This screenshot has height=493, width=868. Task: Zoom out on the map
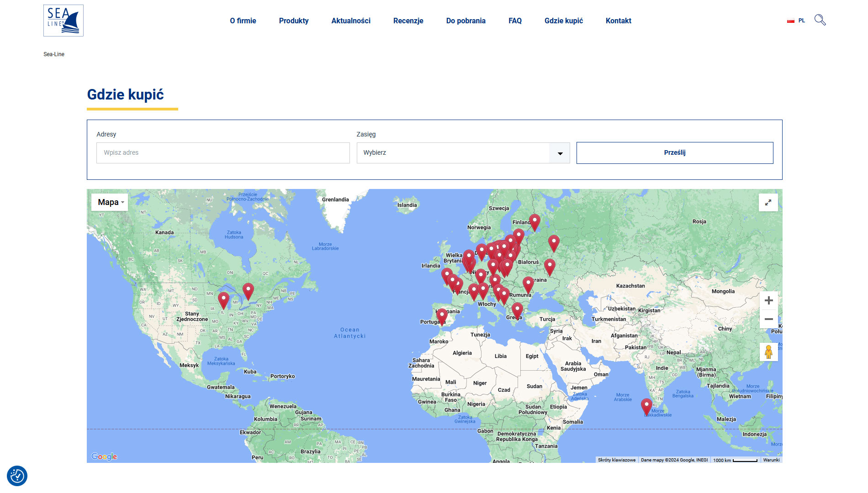[768, 319]
